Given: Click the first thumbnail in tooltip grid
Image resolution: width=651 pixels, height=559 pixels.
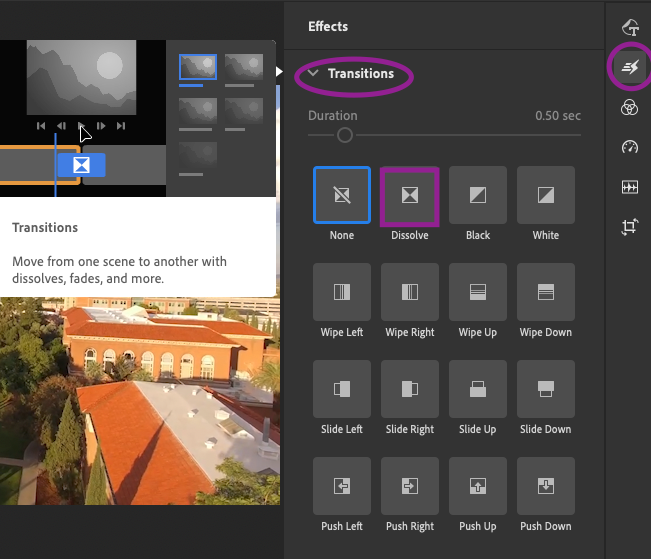Looking at the screenshot, I should click(x=197, y=67).
